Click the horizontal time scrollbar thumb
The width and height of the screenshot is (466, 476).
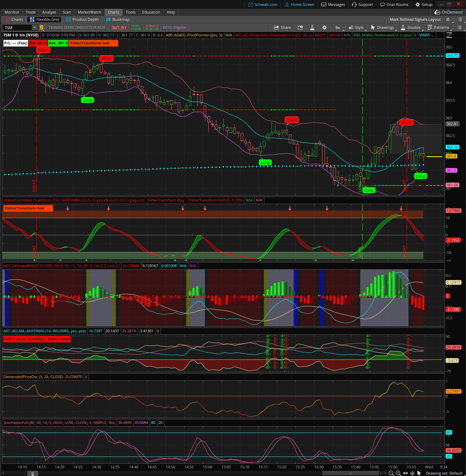tap(350, 473)
